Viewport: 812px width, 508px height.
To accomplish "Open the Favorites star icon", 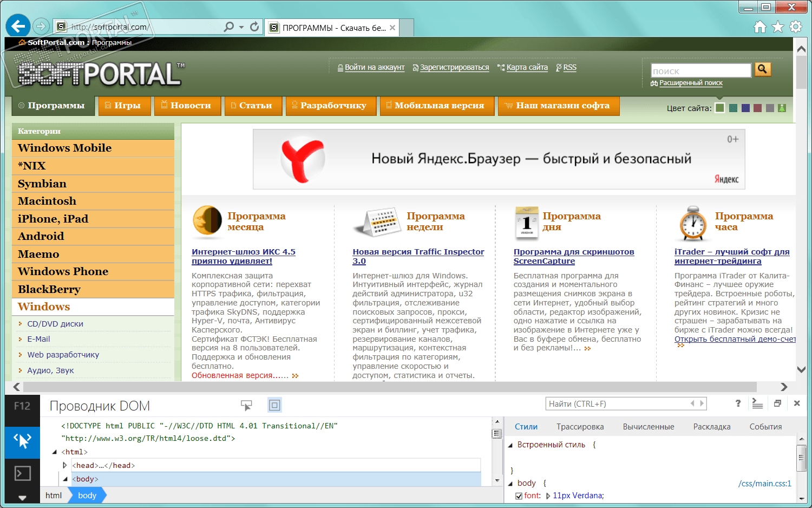I will (778, 27).
